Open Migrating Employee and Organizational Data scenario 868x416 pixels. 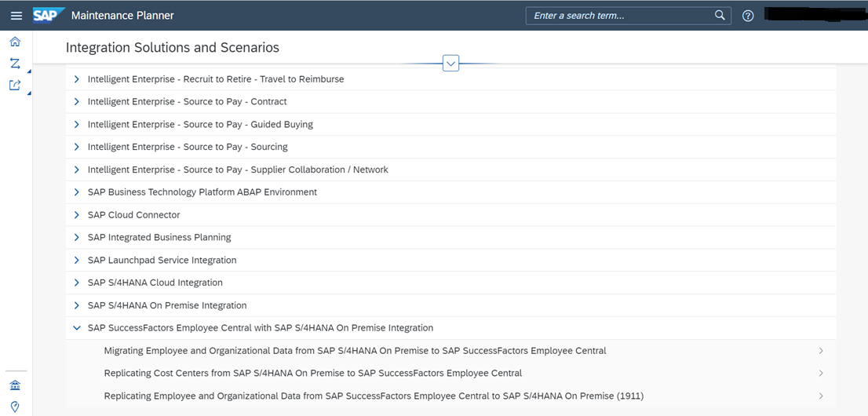[x=355, y=351]
